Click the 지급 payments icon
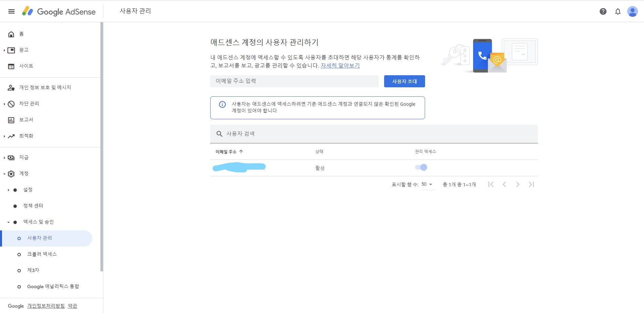The height and width of the screenshot is (313, 644). click(11, 158)
